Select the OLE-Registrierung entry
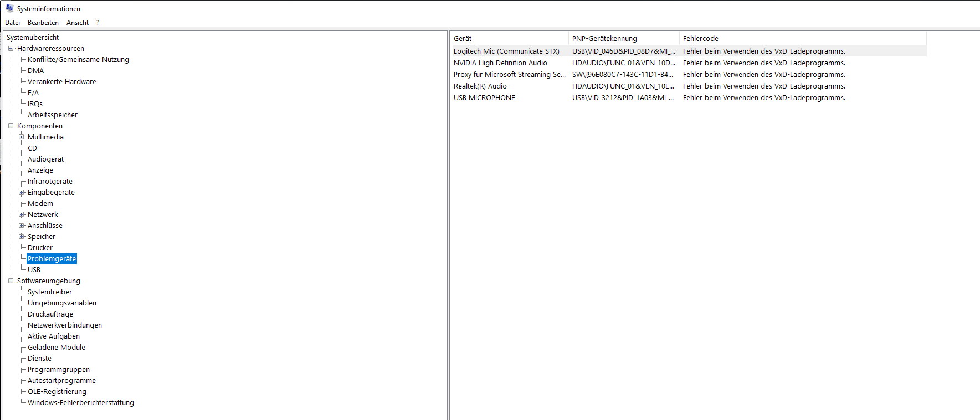 pyautogui.click(x=57, y=392)
